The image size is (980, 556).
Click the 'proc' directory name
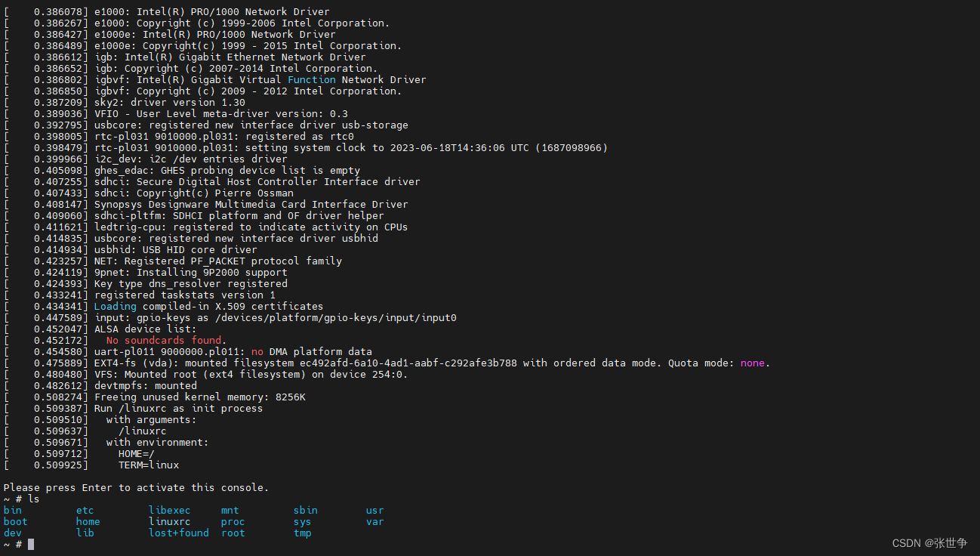(x=233, y=522)
